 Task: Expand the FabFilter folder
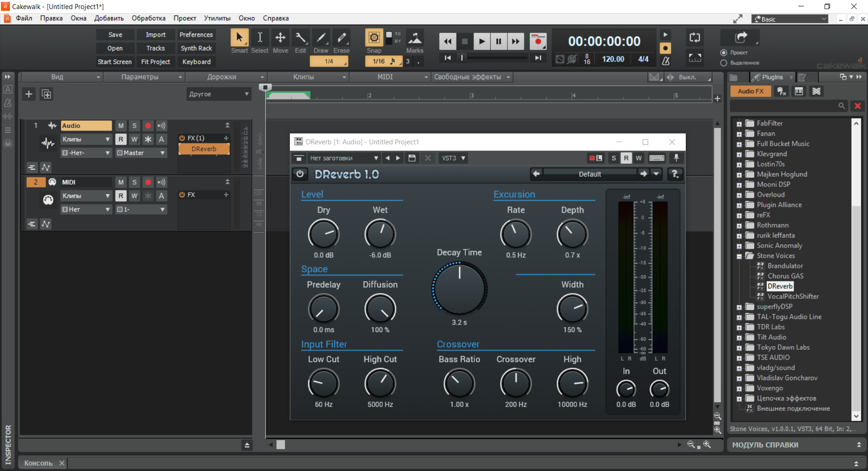pyautogui.click(x=739, y=124)
